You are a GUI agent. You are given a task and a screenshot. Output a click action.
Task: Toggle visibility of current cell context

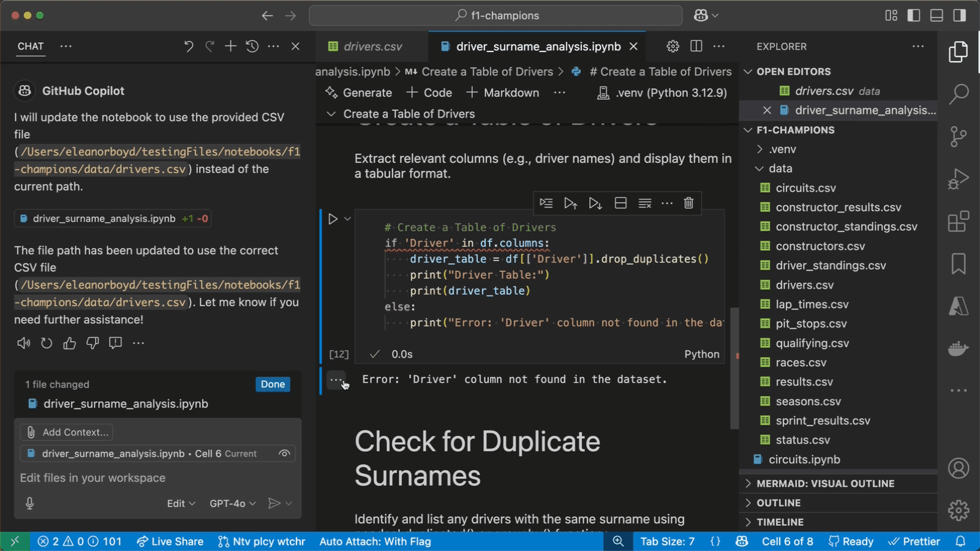click(x=284, y=454)
